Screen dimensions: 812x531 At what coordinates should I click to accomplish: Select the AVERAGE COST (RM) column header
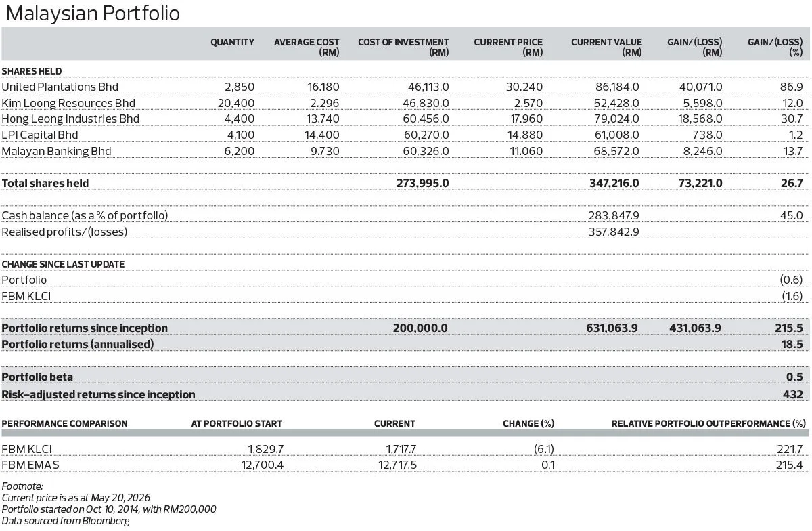[307, 47]
